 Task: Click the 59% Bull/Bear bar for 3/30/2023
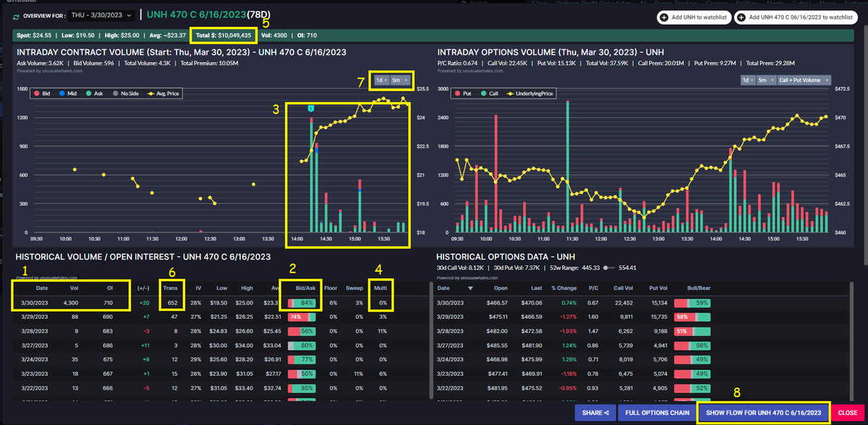692,303
